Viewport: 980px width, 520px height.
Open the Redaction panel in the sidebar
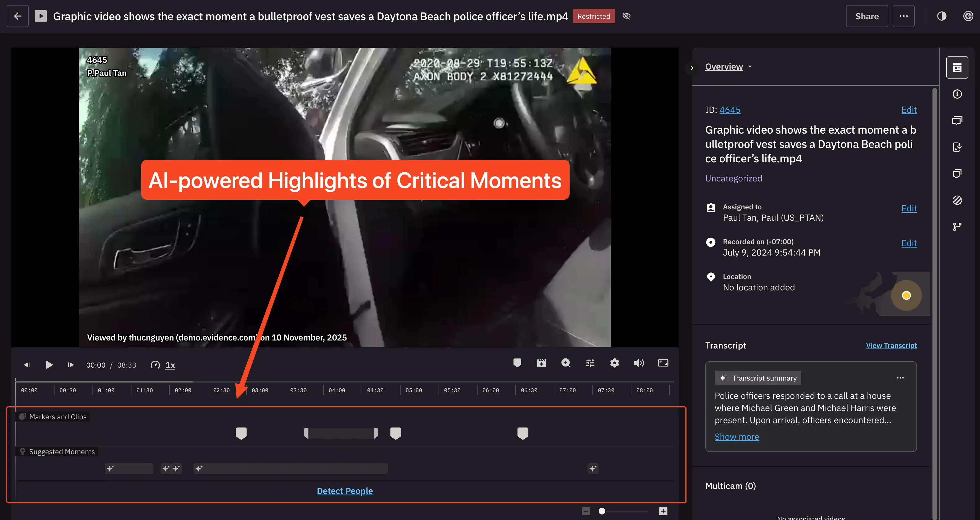tap(958, 200)
